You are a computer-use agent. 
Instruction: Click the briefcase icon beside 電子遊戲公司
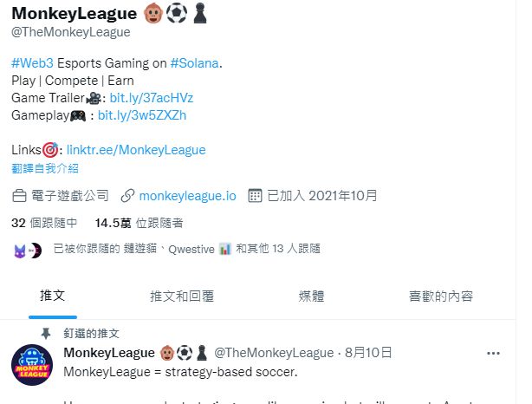coord(19,196)
